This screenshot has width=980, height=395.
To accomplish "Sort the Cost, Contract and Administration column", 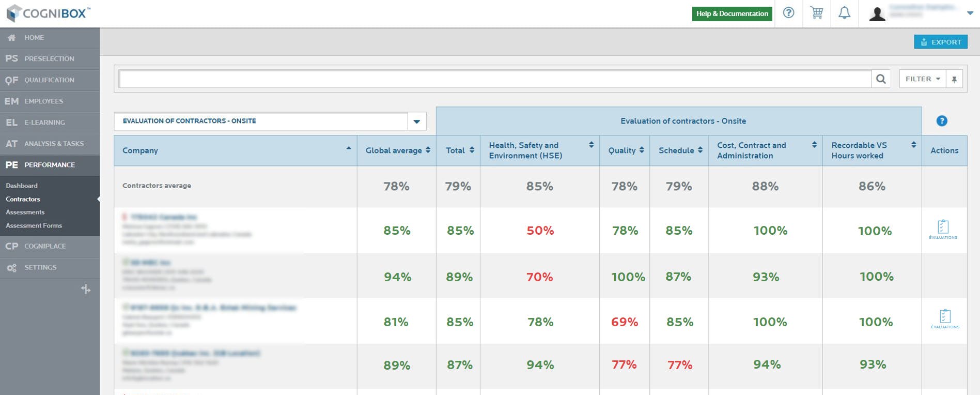I will pos(815,145).
